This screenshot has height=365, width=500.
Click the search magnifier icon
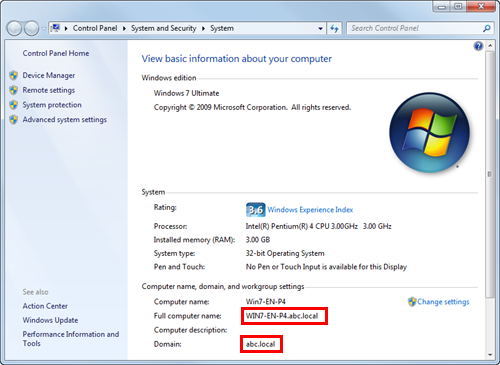[x=486, y=28]
